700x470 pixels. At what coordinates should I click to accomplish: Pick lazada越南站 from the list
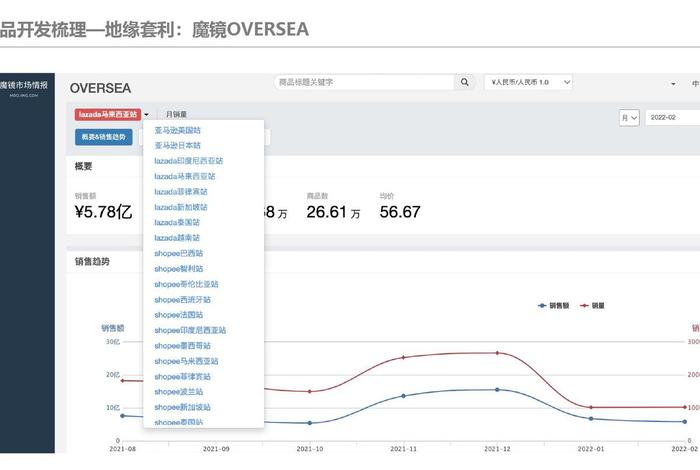tap(177, 238)
